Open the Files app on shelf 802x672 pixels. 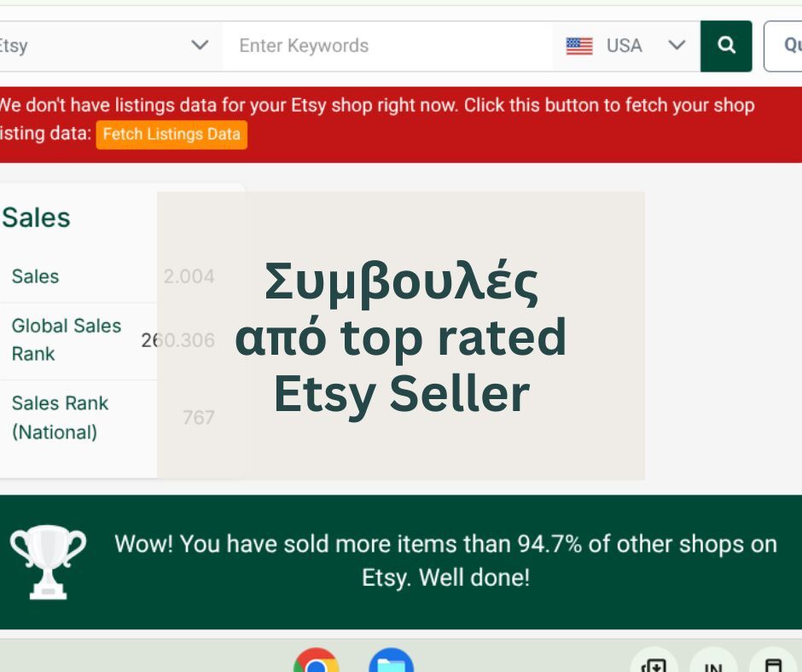pyautogui.click(x=391, y=663)
